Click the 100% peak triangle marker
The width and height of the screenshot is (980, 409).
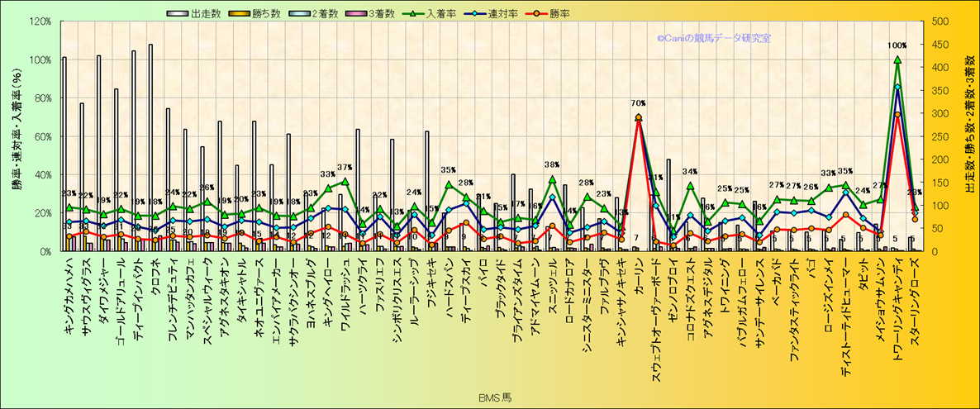click(x=897, y=59)
